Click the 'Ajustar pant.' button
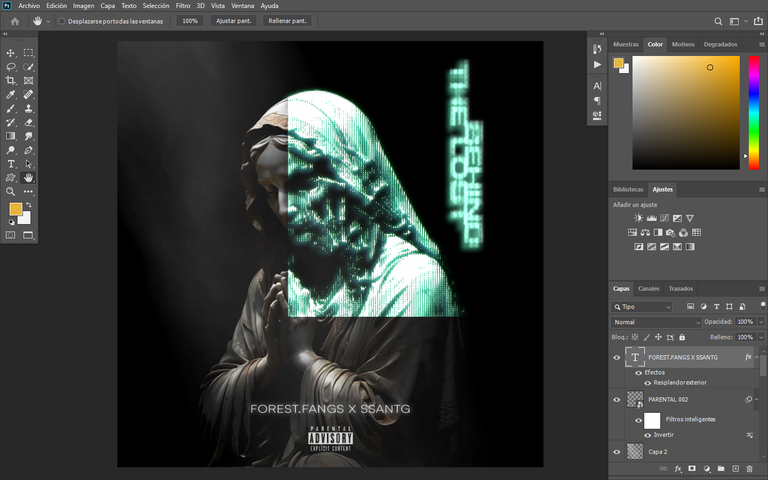 pos(233,21)
